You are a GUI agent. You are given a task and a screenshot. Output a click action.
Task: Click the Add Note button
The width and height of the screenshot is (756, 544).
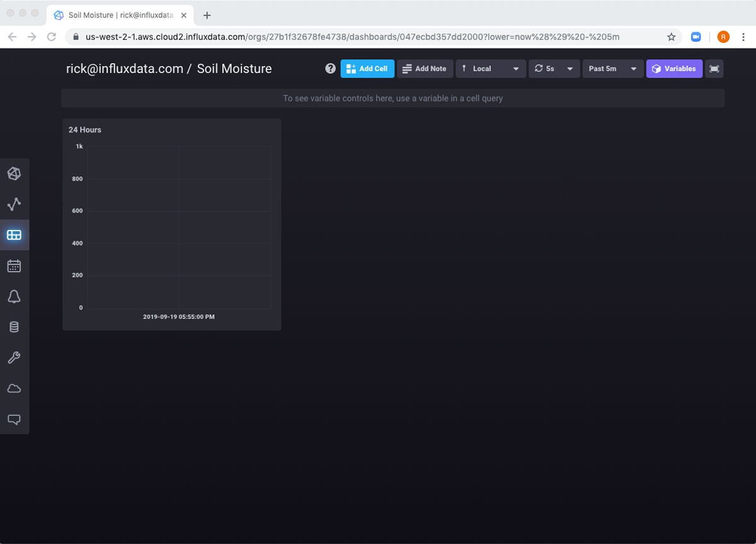coord(424,69)
